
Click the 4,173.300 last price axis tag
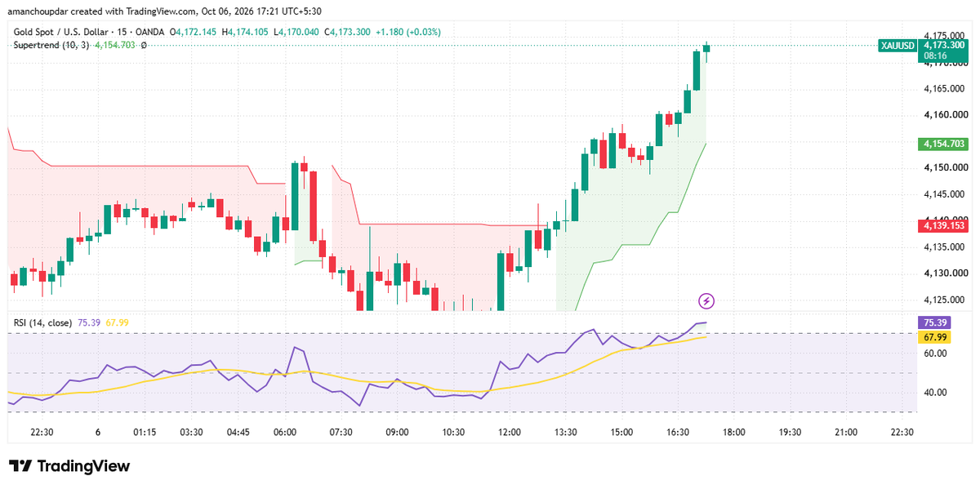pos(944,46)
